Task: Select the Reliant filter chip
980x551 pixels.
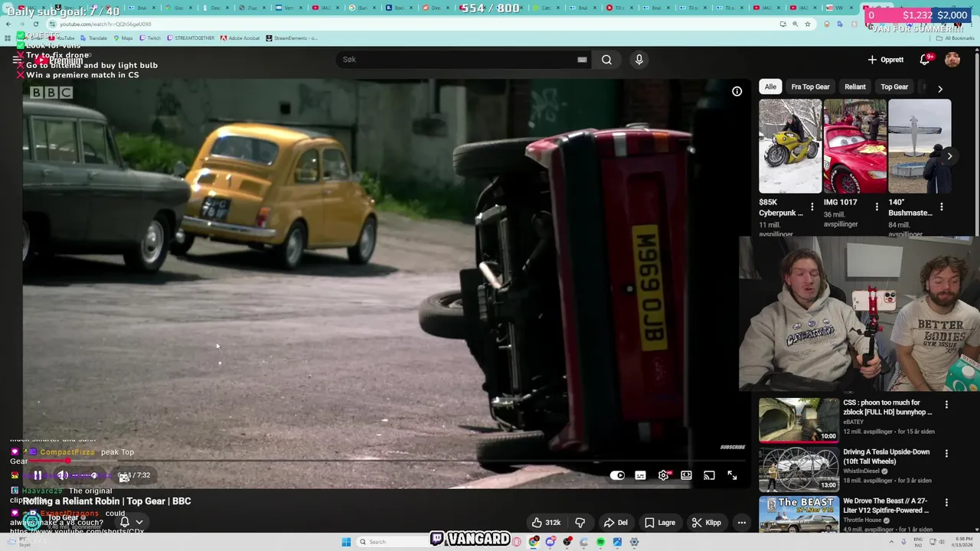Action: coord(855,86)
